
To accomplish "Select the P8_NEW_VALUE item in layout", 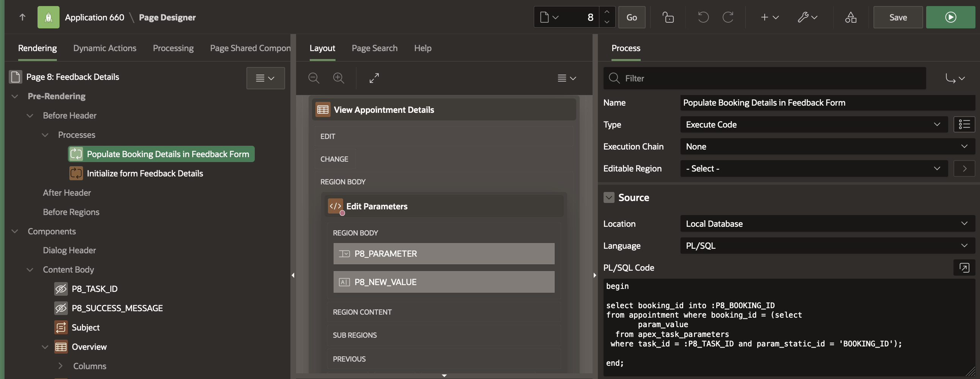I will [x=444, y=282].
